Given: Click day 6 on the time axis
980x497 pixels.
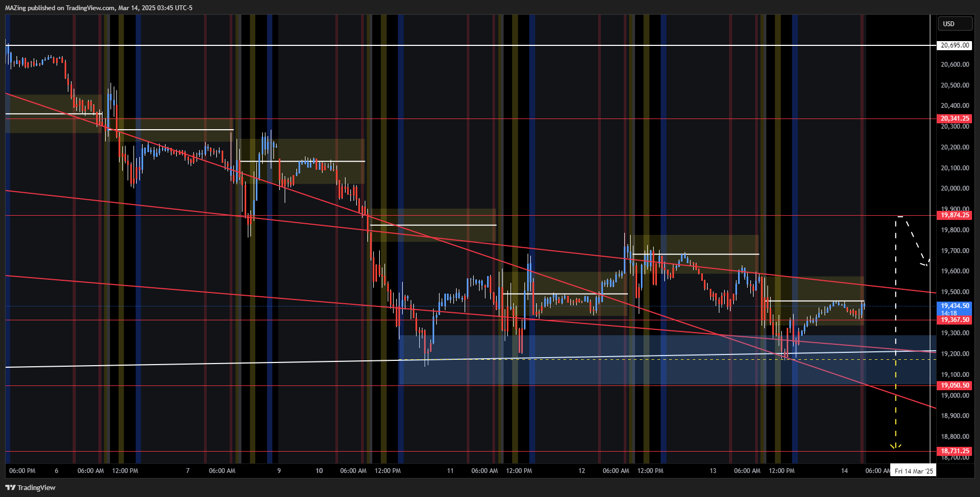Looking at the screenshot, I should coord(57,471).
